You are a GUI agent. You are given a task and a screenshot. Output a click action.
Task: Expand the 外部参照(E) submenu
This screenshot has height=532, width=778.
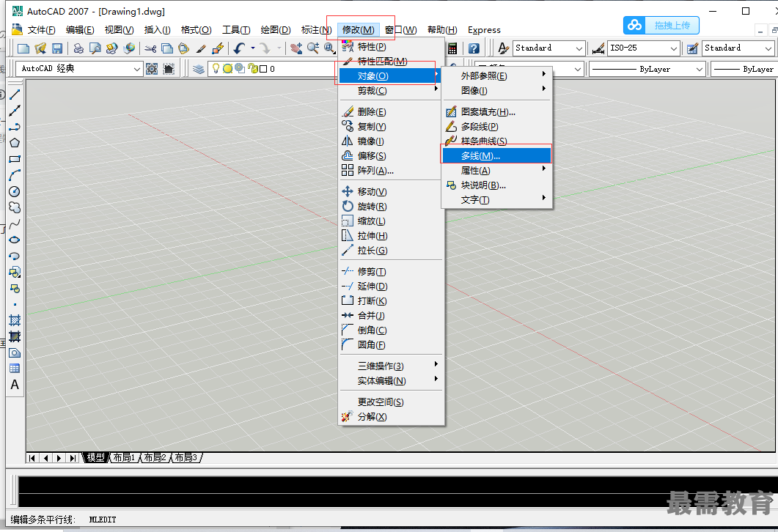click(496, 76)
